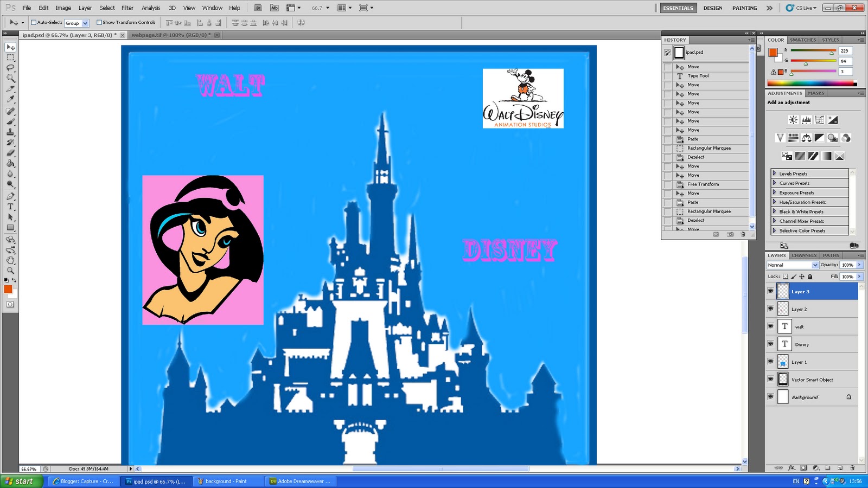Select the Hand tool
Screen dimensions: 868x488
coord(10,260)
